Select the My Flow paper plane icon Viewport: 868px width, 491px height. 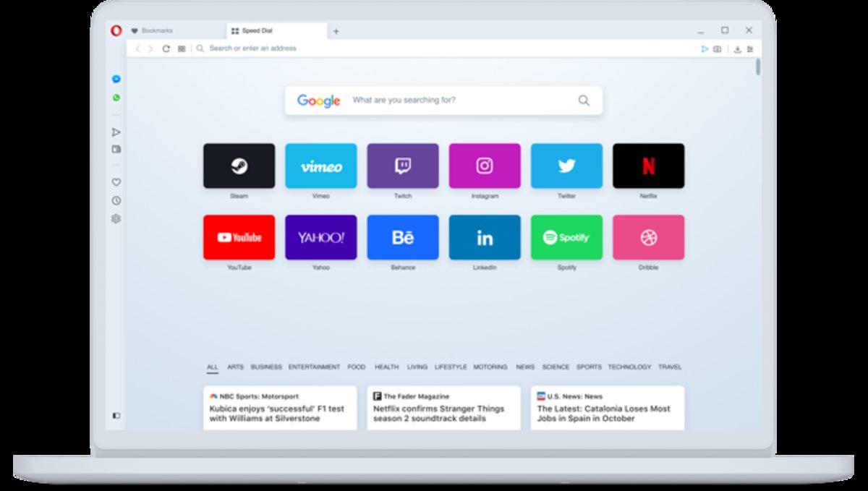click(x=116, y=132)
